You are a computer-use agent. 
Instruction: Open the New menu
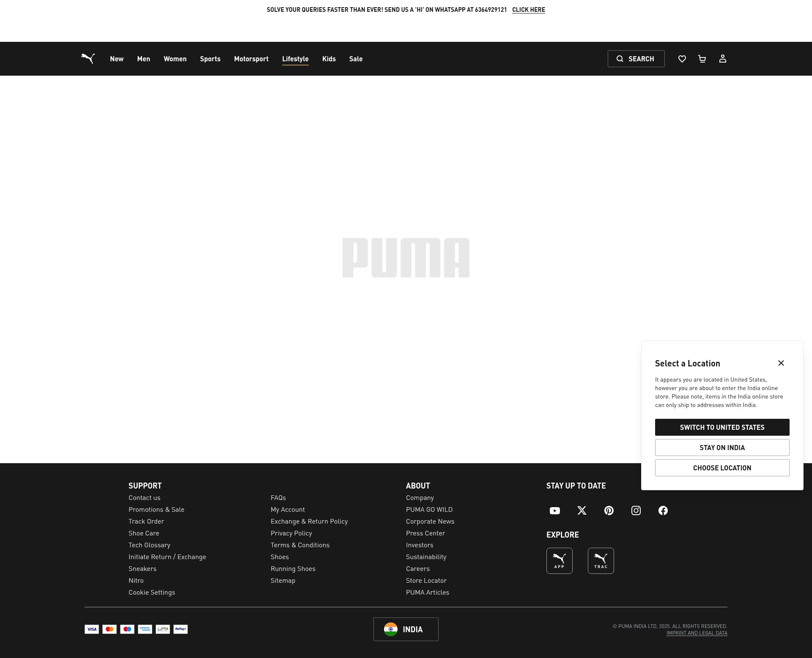point(117,59)
